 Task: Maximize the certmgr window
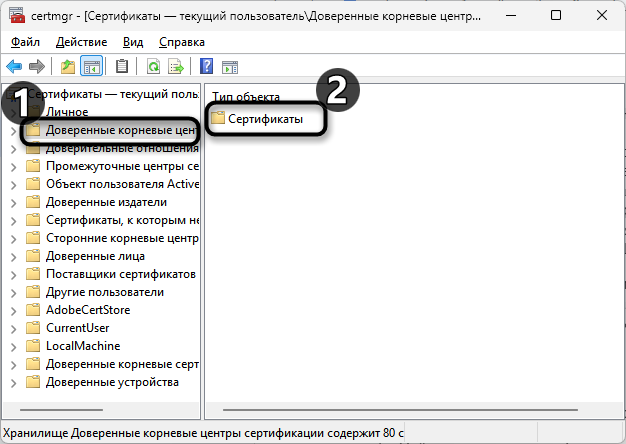(x=556, y=16)
